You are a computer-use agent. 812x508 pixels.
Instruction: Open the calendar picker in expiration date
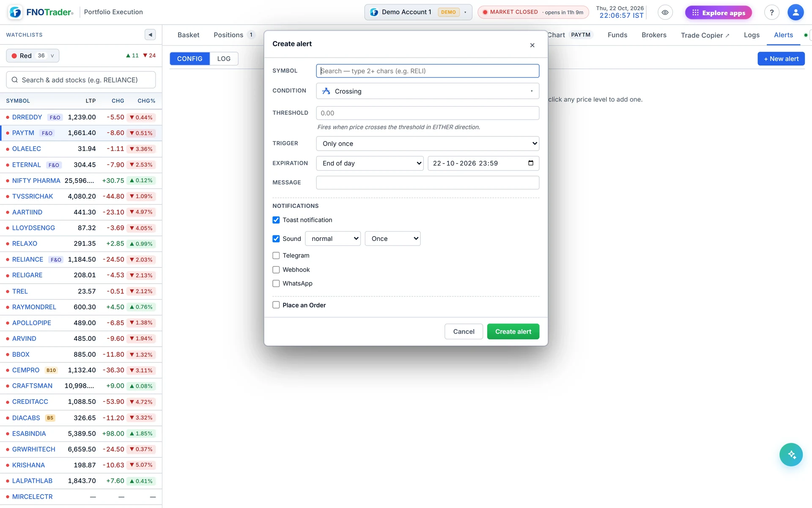531,163
